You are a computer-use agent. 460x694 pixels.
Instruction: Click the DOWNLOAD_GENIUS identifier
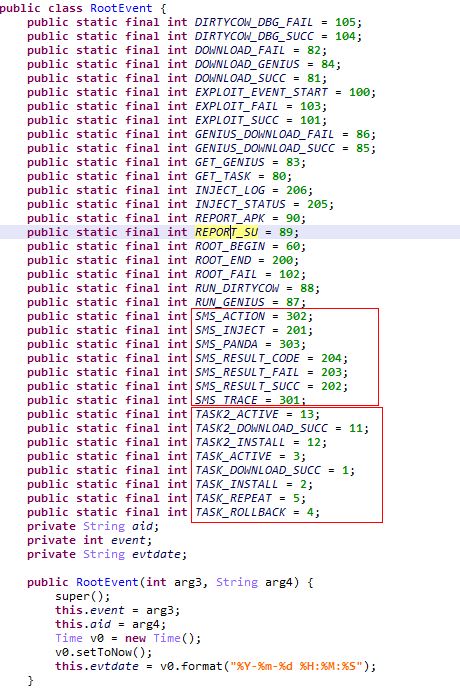[247, 64]
